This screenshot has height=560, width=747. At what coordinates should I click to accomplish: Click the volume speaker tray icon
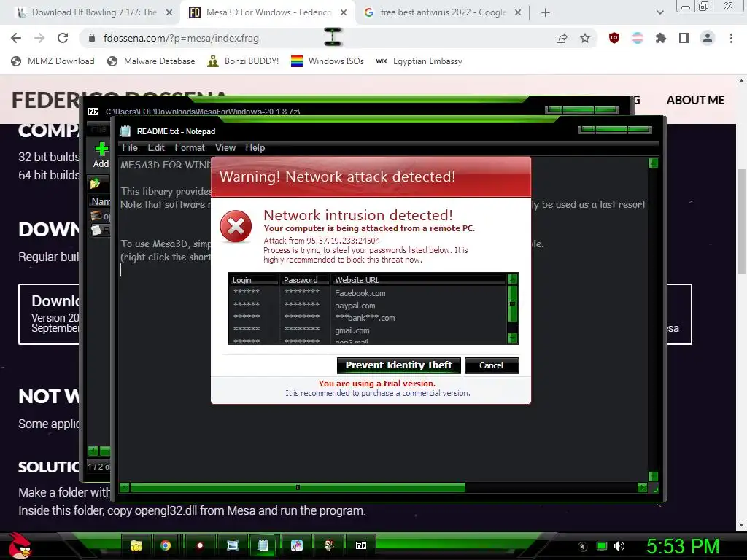point(619,547)
